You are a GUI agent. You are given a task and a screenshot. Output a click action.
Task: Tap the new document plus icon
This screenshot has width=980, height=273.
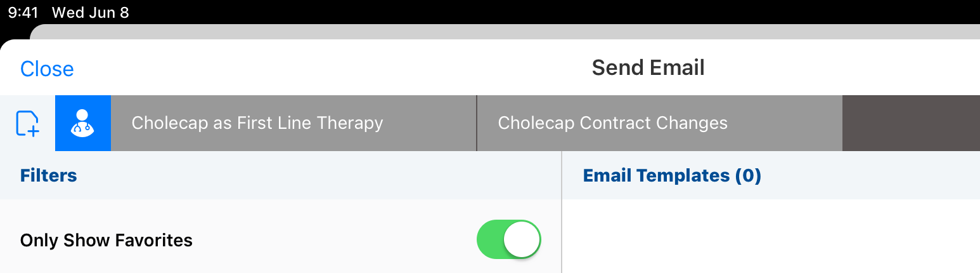[27, 123]
